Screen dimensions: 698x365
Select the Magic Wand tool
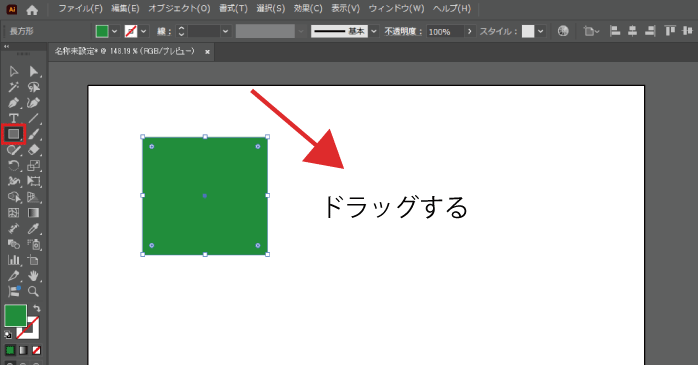point(13,87)
